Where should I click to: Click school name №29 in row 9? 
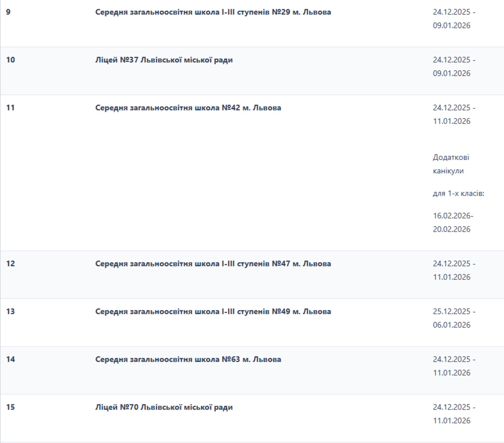[x=213, y=12]
